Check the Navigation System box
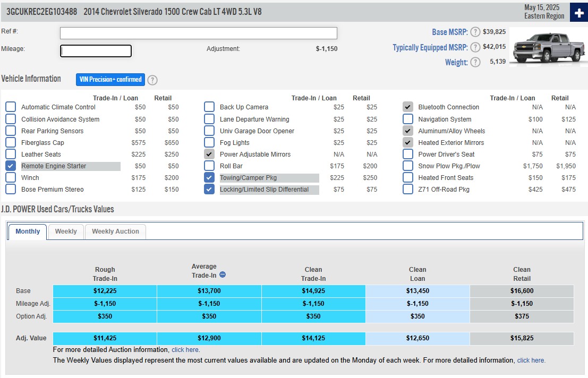This screenshot has height=378, width=588. pos(407,119)
